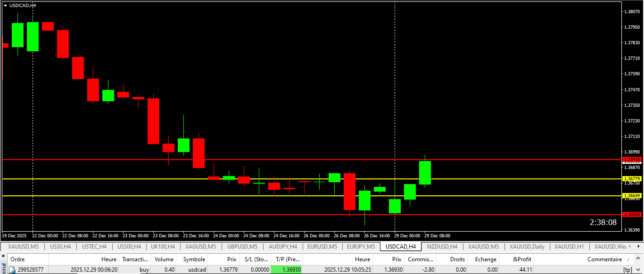Screen dimensions: 644x274
Task: Click the active USDCAD,H4 chart tab
Action: (x=400, y=246)
